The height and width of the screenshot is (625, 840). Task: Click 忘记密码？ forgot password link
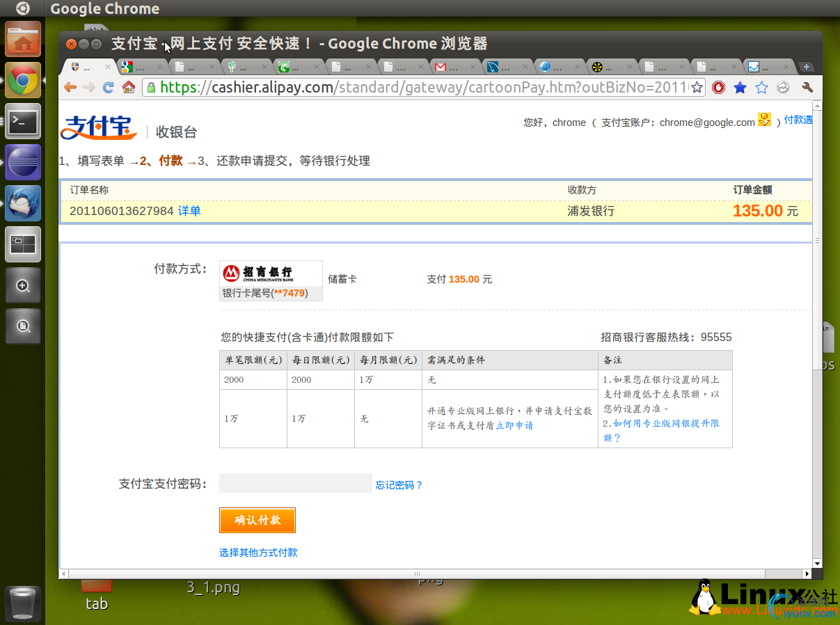399,485
